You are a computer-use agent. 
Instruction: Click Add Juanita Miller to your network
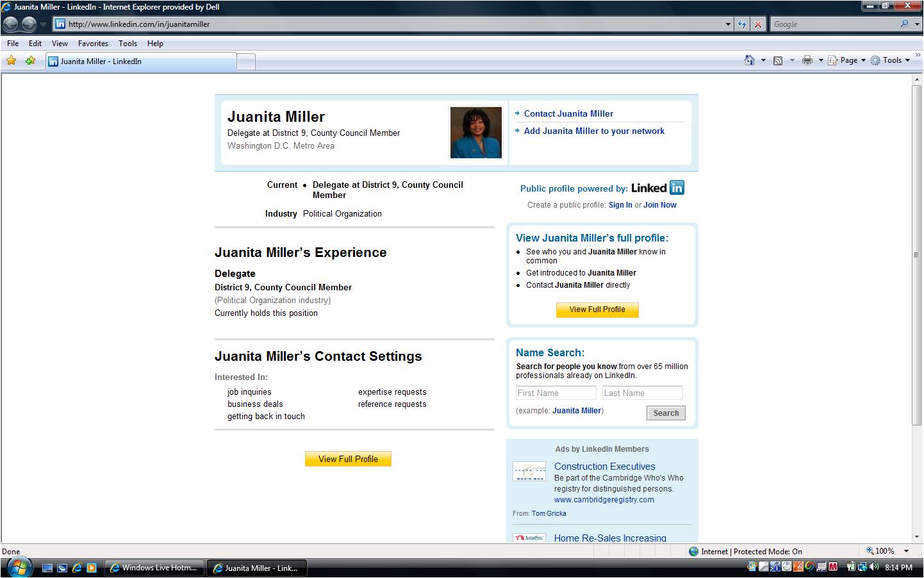(594, 131)
